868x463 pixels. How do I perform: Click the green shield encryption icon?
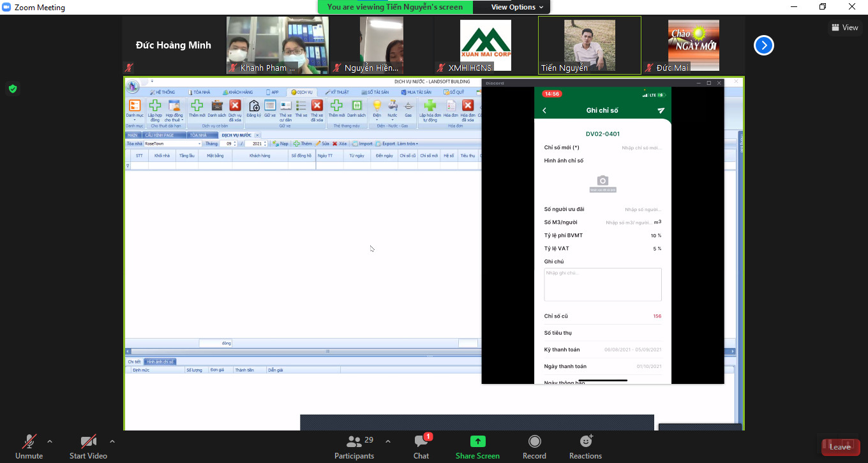[13, 89]
